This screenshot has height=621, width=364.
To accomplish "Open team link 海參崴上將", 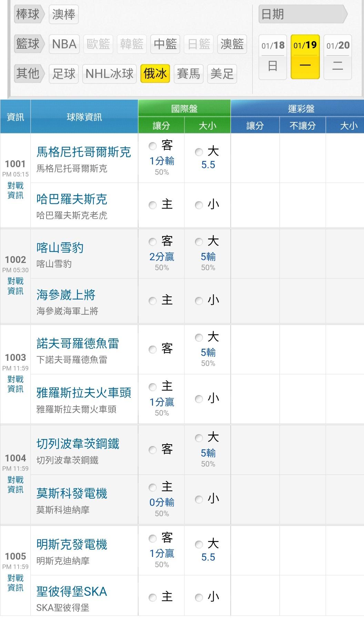I will [66, 295].
